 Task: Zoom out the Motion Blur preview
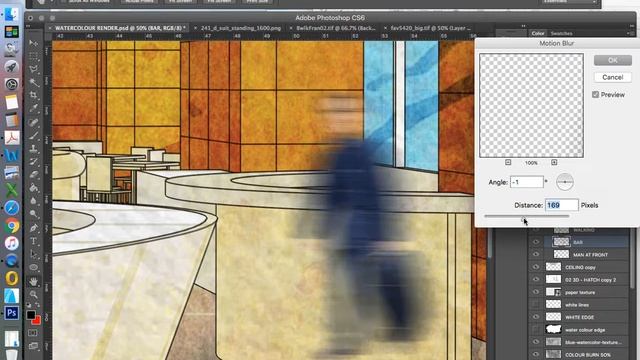(508, 162)
